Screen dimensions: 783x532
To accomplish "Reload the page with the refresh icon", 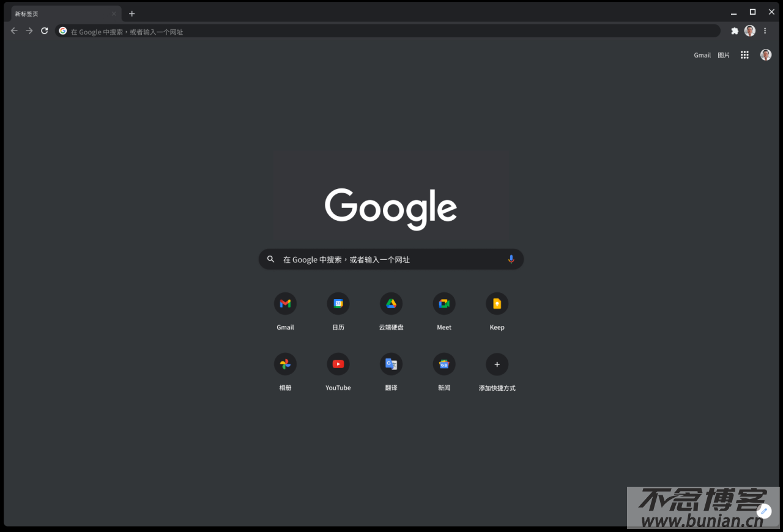I will coord(45,31).
